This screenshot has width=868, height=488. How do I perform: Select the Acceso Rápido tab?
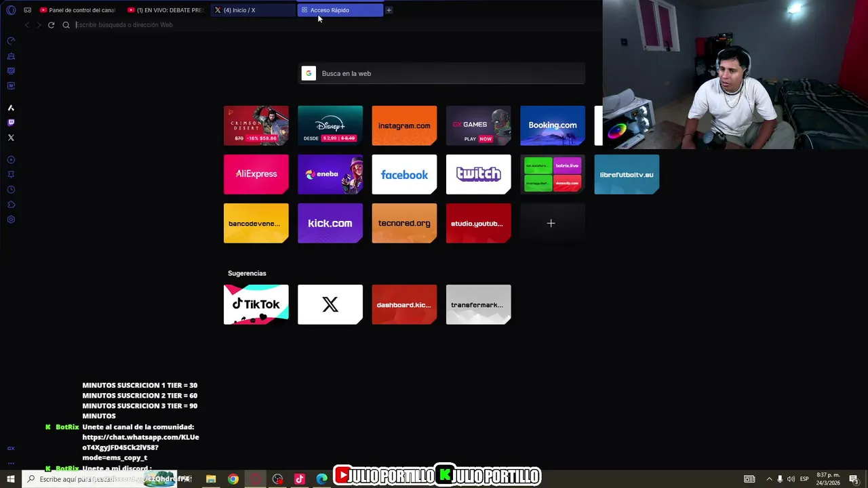[340, 10]
